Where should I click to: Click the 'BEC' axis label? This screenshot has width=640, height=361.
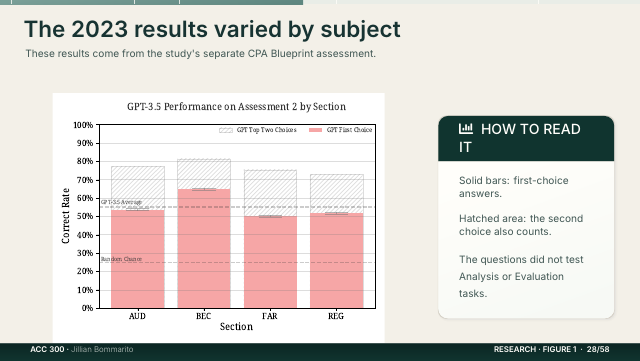(203, 316)
